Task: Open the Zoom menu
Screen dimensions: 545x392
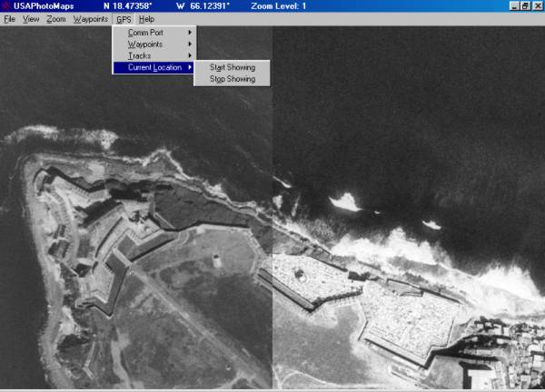Action: click(56, 19)
